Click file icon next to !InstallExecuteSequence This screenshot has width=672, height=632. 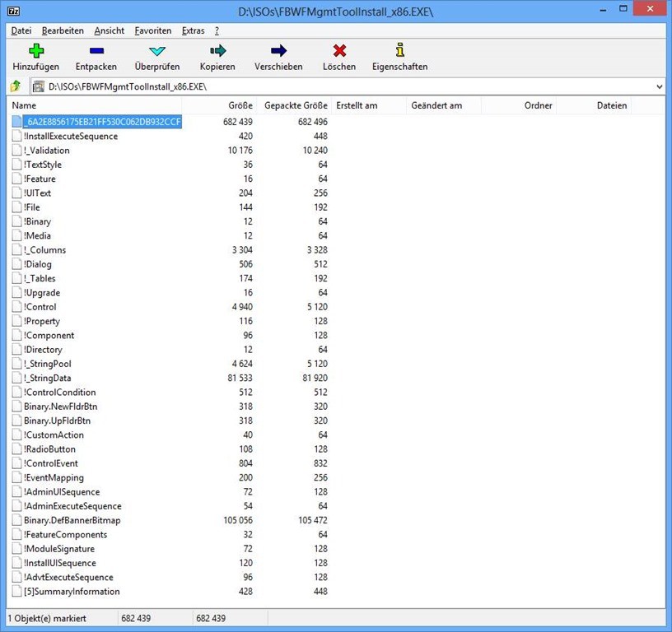[x=16, y=136]
